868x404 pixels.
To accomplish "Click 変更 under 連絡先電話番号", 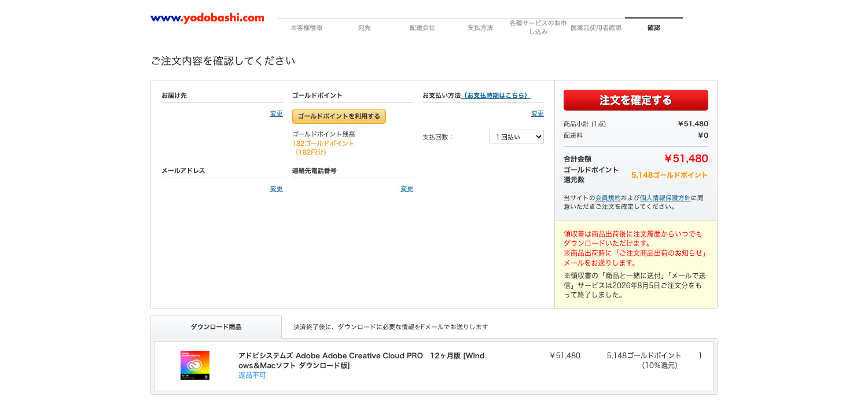I will pos(407,189).
